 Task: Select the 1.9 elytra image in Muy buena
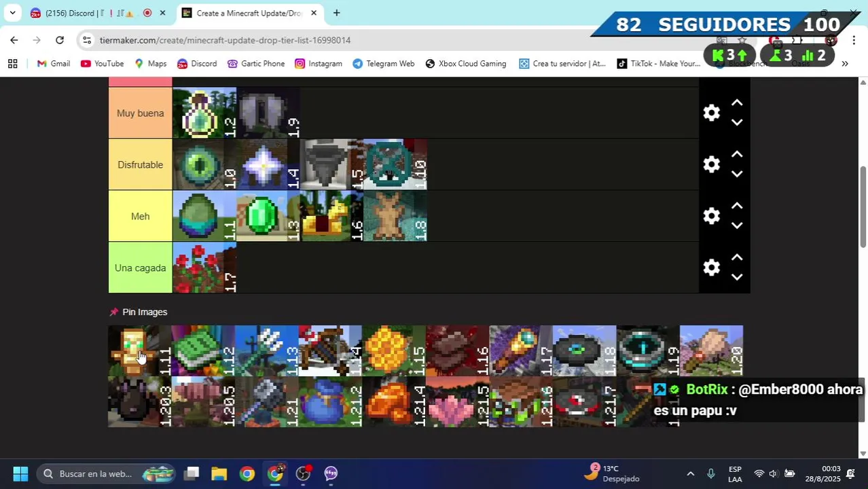268,113
